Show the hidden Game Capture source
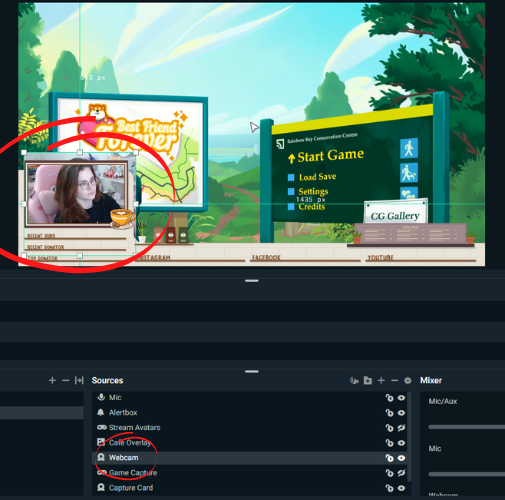The width and height of the screenshot is (505, 500). coord(401,473)
